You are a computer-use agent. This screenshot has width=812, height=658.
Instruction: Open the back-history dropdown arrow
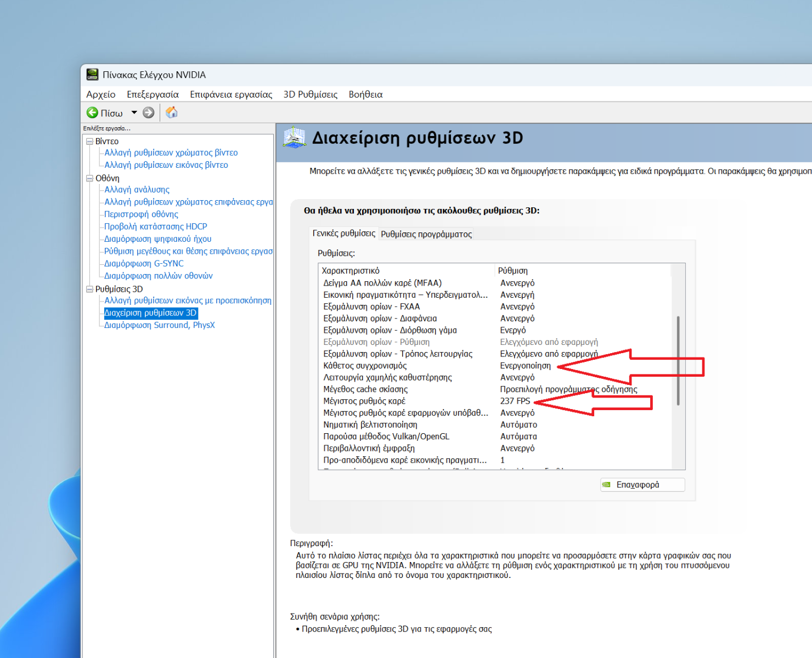134,112
